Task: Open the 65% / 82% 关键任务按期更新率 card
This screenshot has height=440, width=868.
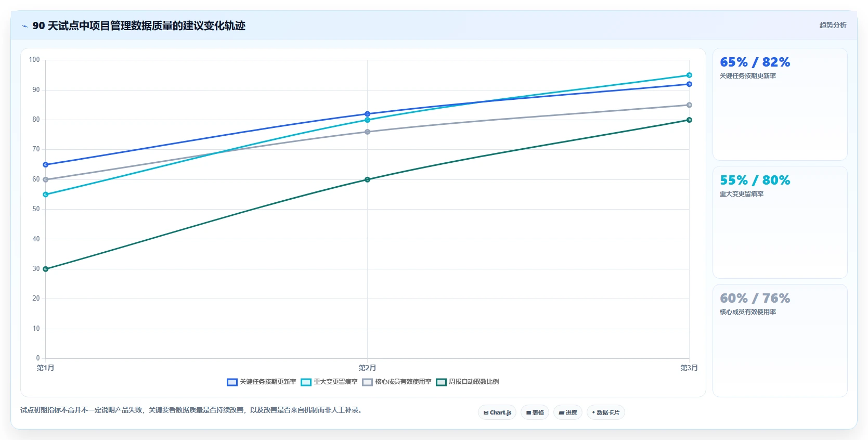Action: point(780,105)
